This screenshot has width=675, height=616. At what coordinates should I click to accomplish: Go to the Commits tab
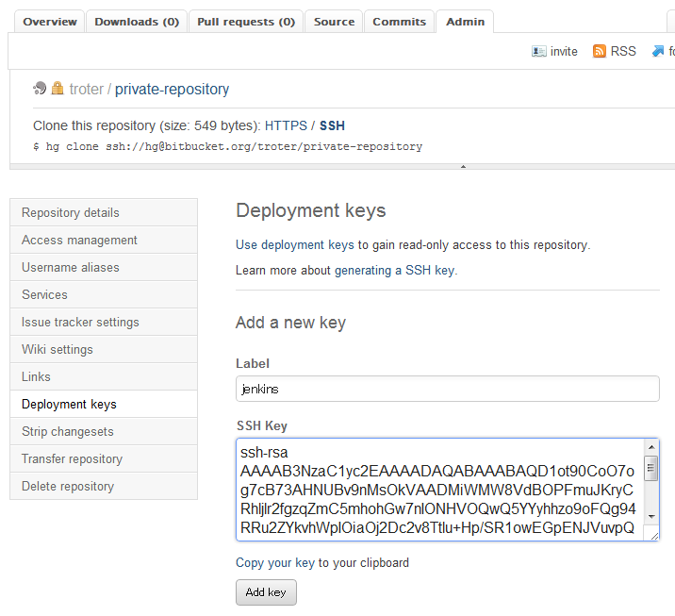[399, 22]
